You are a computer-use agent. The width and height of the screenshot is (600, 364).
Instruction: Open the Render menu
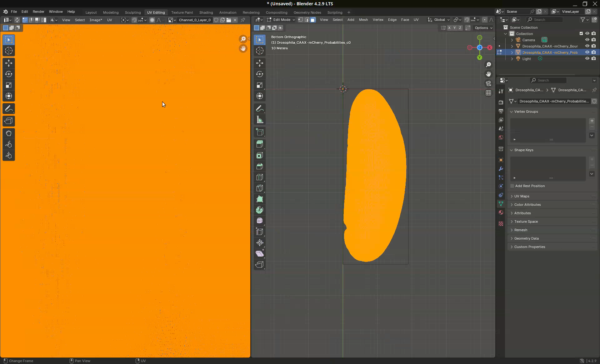[38, 12]
